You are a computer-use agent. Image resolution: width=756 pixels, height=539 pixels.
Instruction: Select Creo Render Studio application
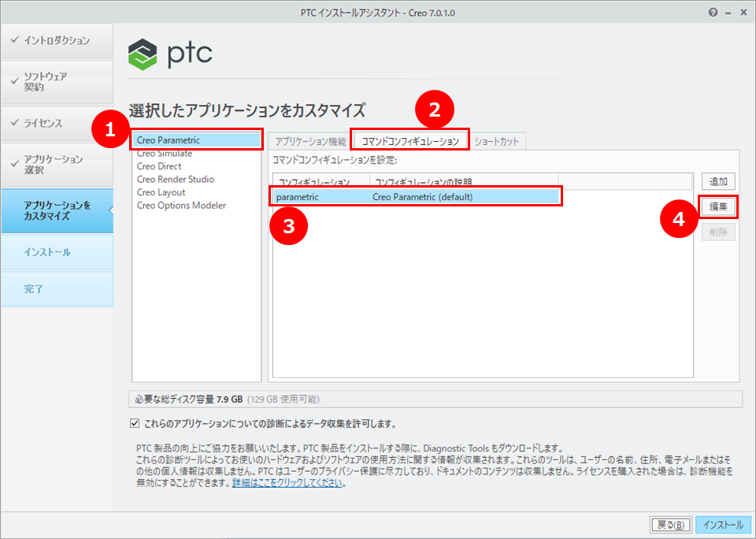[175, 180]
